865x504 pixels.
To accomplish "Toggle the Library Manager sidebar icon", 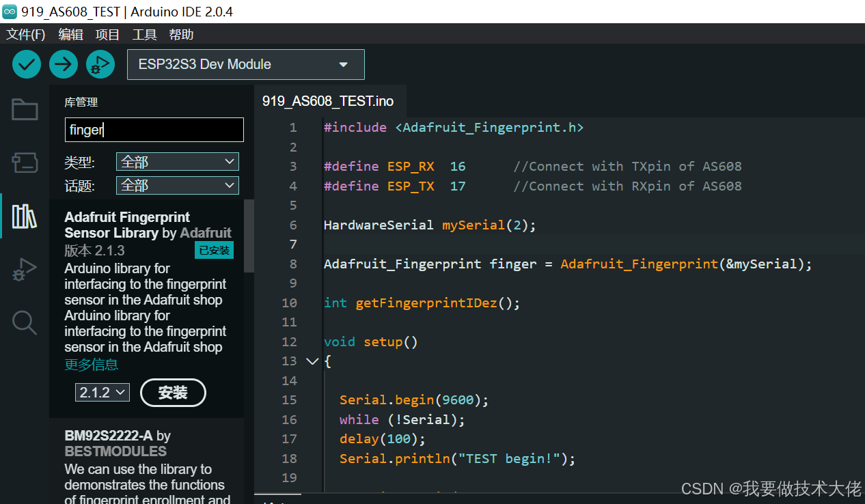I will (25, 216).
